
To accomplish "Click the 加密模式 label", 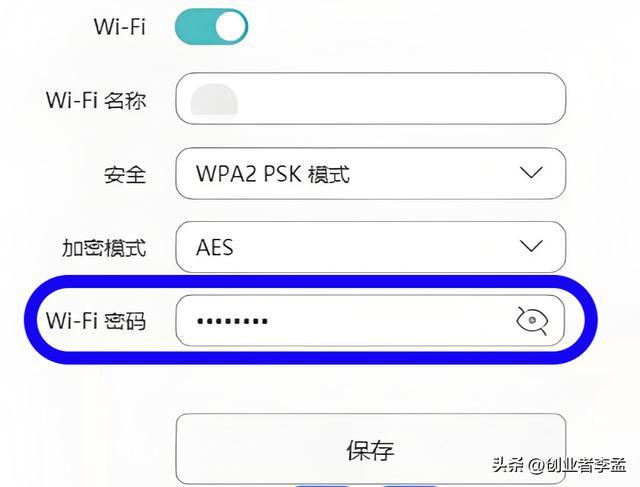I will (104, 248).
